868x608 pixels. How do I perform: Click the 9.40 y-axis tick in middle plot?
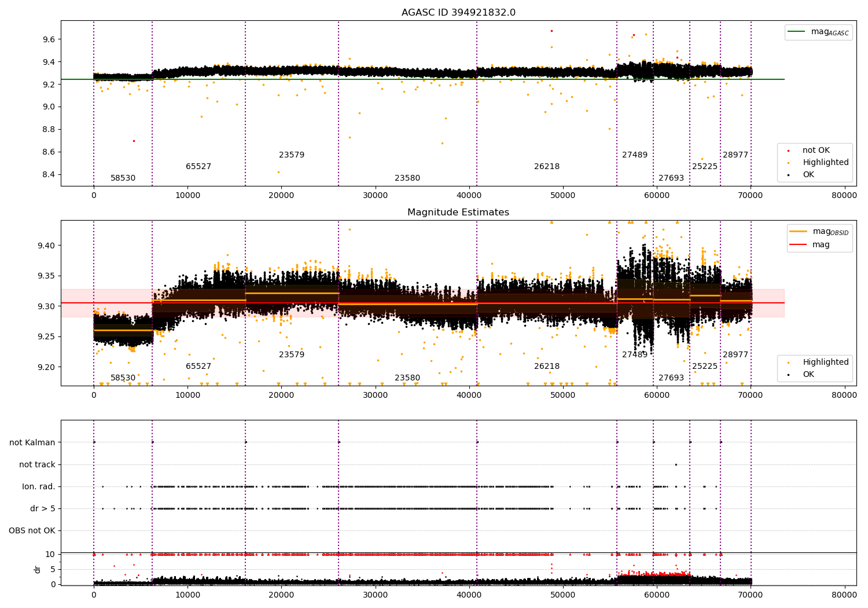click(x=46, y=246)
